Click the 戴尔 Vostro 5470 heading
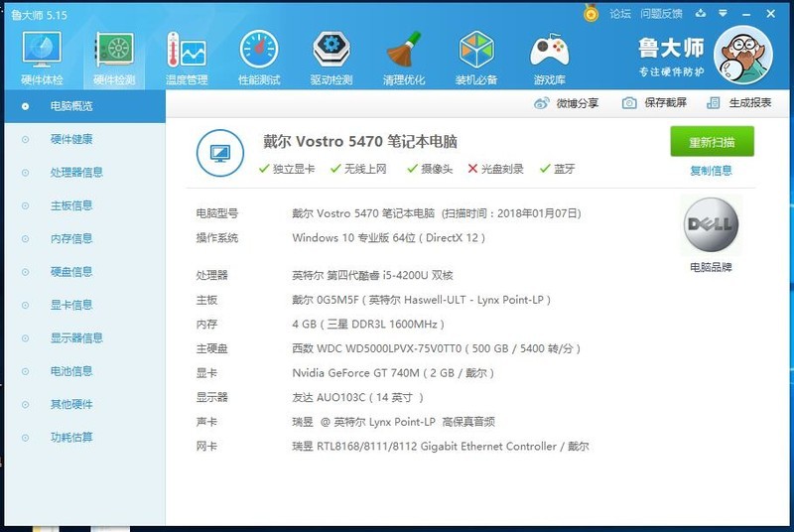Viewport: 794px width, 532px height. click(360, 141)
